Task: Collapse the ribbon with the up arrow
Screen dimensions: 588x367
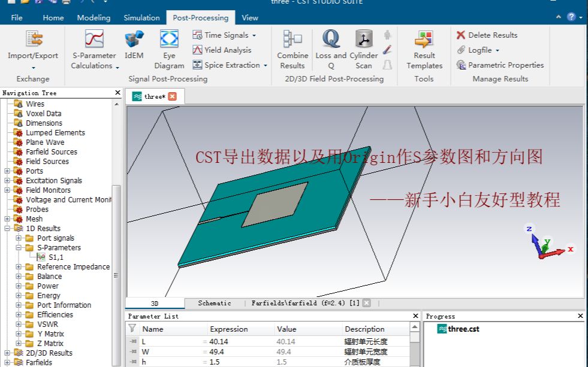Action: pos(559,17)
